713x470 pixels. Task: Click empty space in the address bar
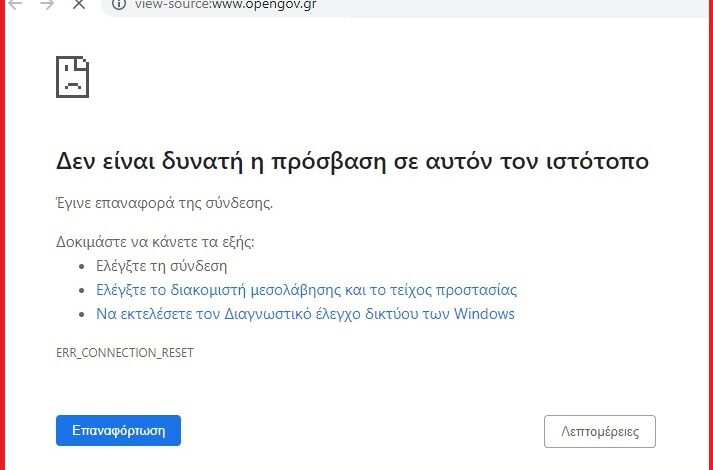click(500, 5)
